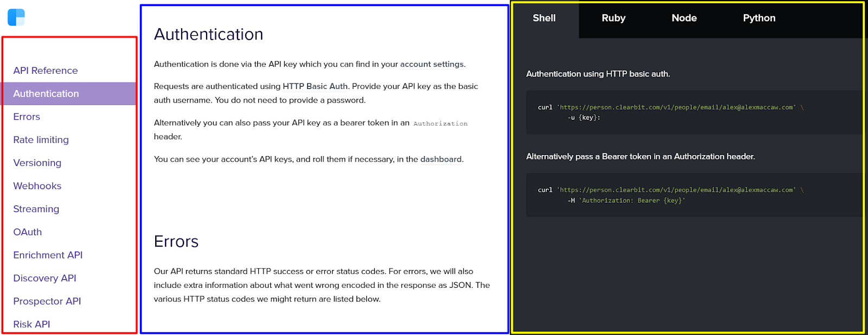Follow the account settings link

(432, 64)
